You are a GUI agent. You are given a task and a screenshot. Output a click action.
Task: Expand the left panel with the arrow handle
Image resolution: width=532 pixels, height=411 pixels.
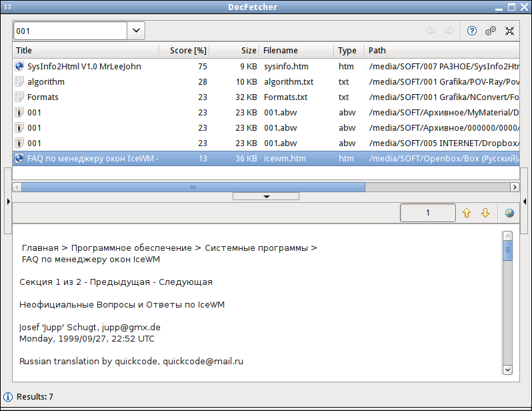click(8, 201)
